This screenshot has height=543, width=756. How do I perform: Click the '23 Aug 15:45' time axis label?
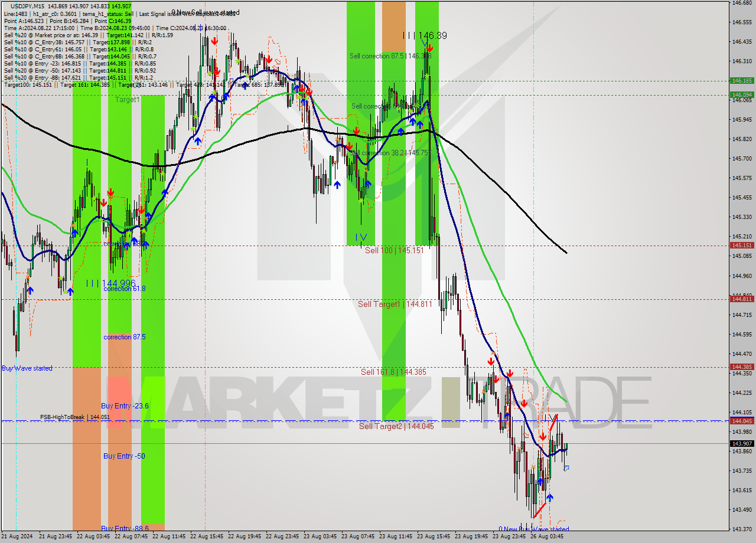click(433, 537)
